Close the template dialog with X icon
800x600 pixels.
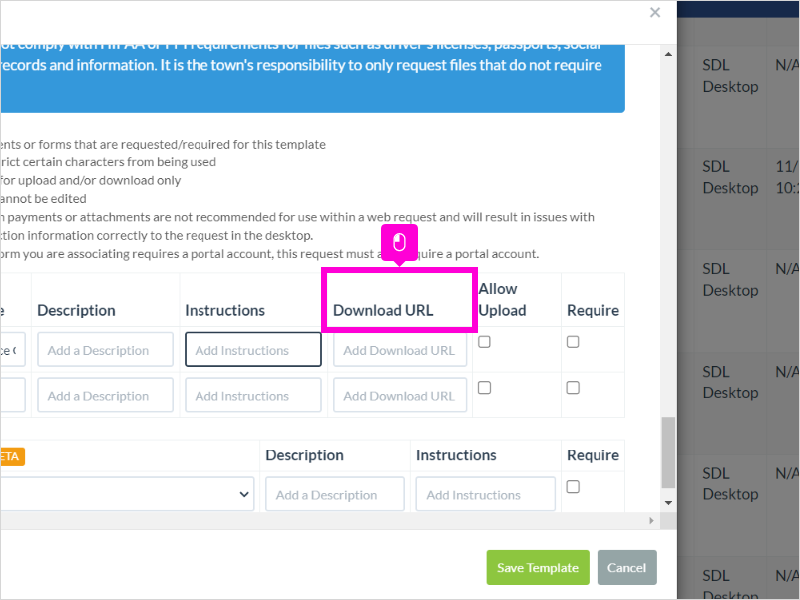pos(655,12)
